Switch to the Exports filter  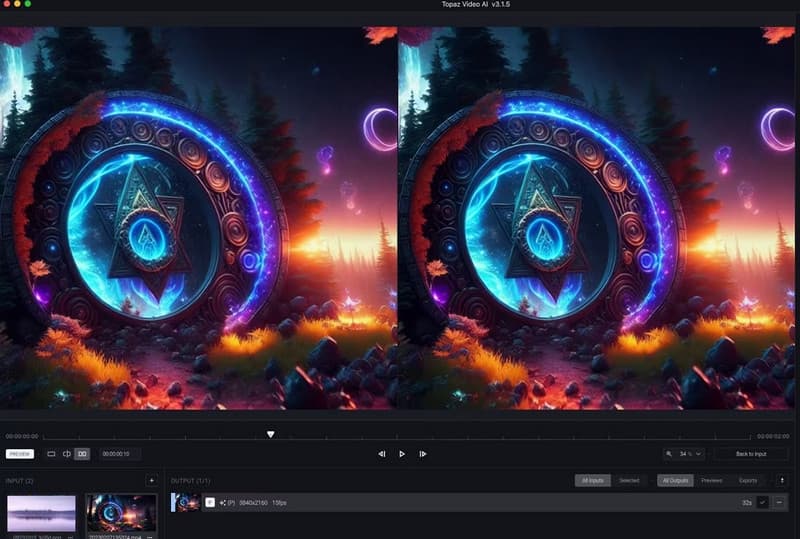click(747, 481)
